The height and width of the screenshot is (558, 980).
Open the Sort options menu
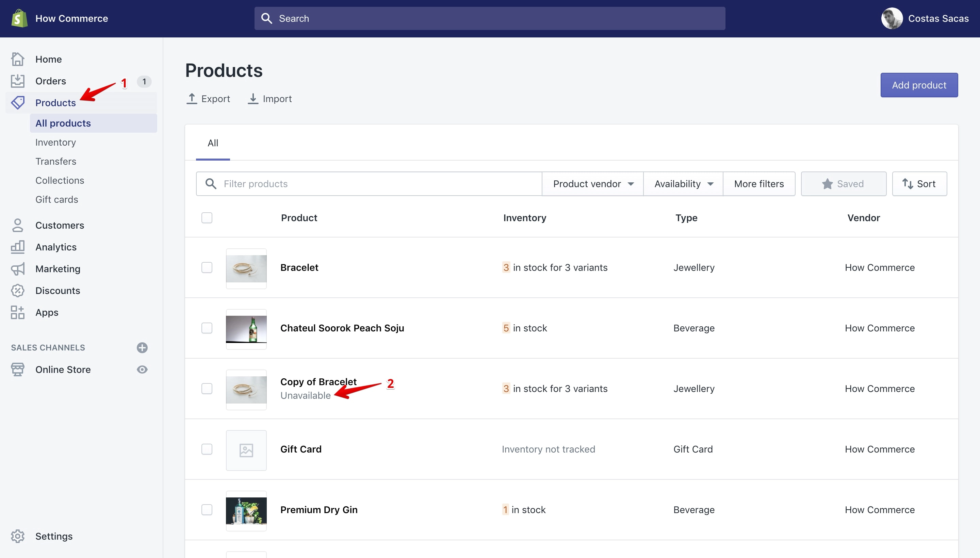919,184
